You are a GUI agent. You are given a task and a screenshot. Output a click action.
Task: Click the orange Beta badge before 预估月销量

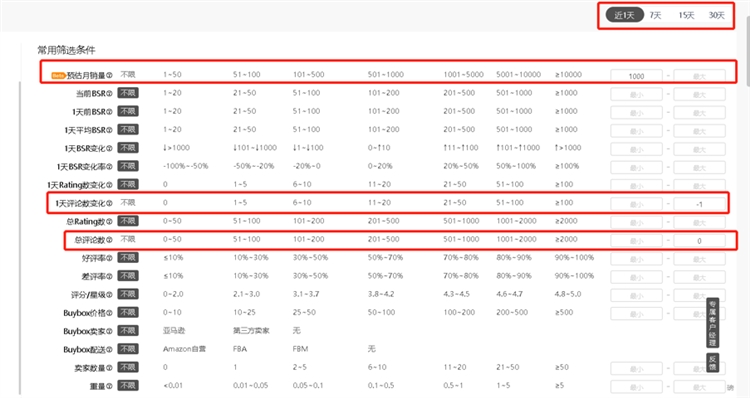click(58, 76)
